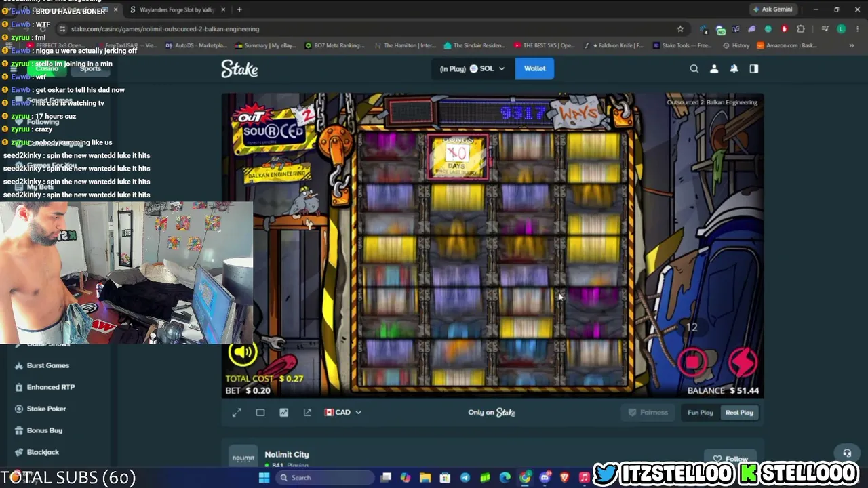Click the Stake logo in the header
The width and height of the screenshot is (868, 488).
239,68
